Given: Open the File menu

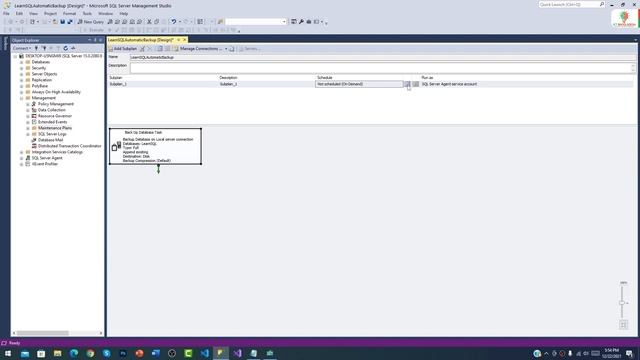Looking at the screenshot, I should 7,13.
